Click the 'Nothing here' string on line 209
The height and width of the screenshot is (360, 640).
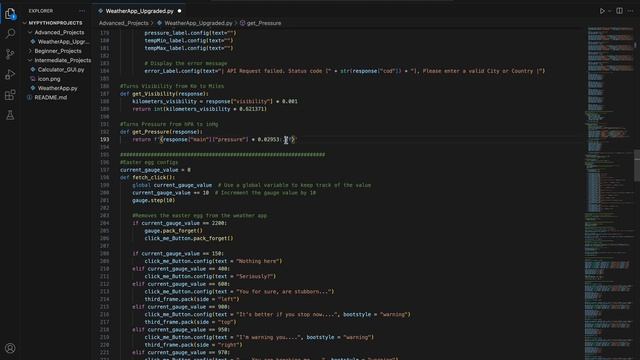click(259, 261)
